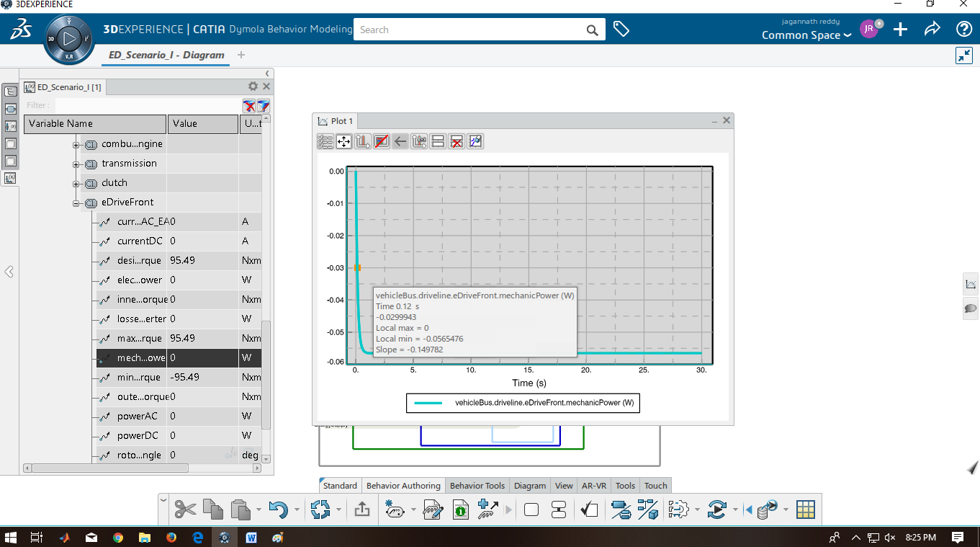
Task: Click the Undo arrow icon
Action: [278, 510]
